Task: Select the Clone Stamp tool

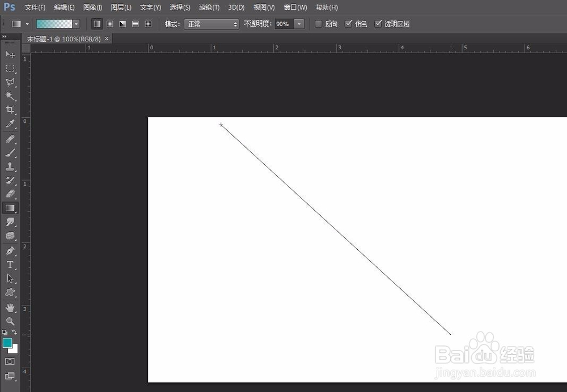Action: click(10, 167)
